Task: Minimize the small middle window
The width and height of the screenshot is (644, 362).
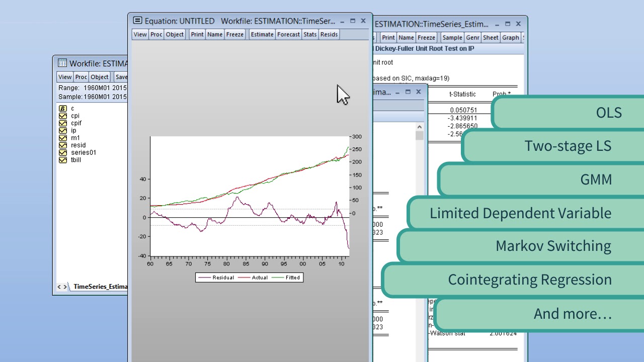Action: click(397, 92)
